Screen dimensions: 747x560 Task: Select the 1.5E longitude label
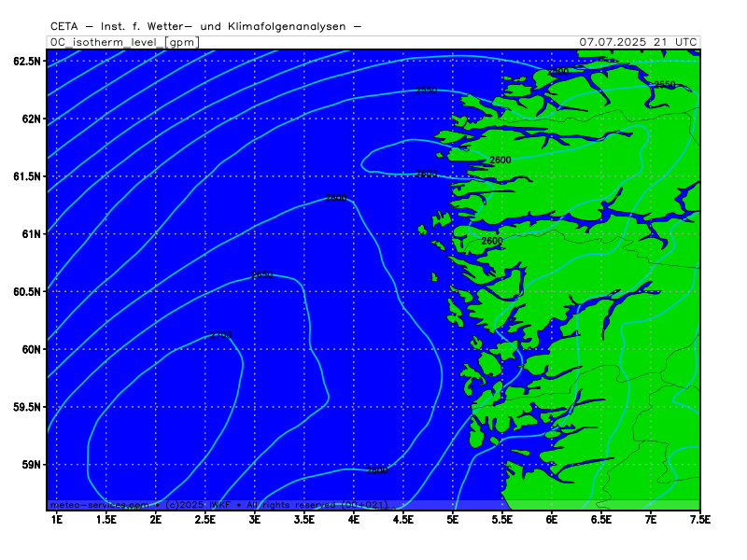coord(106,520)
